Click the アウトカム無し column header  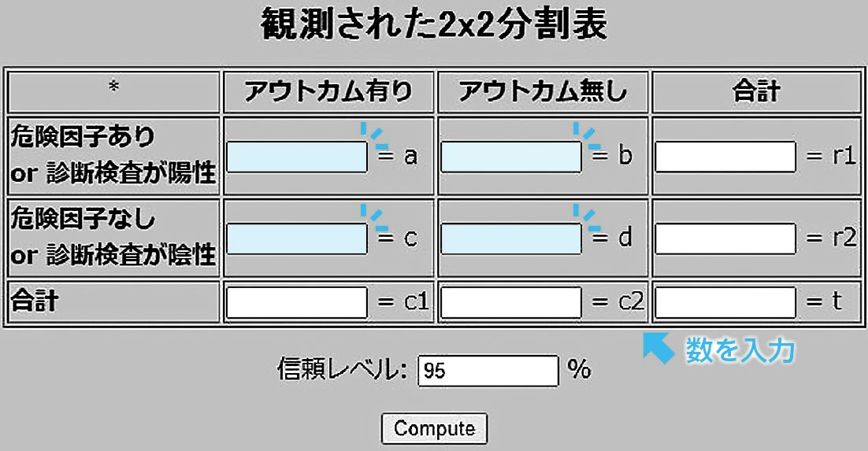coord(543,91)
